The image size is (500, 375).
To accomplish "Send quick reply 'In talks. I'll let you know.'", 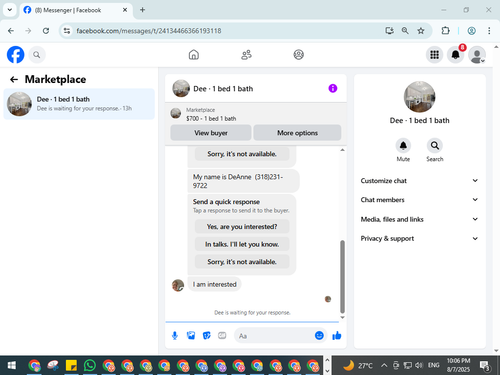I will click(x=242, y=244).
